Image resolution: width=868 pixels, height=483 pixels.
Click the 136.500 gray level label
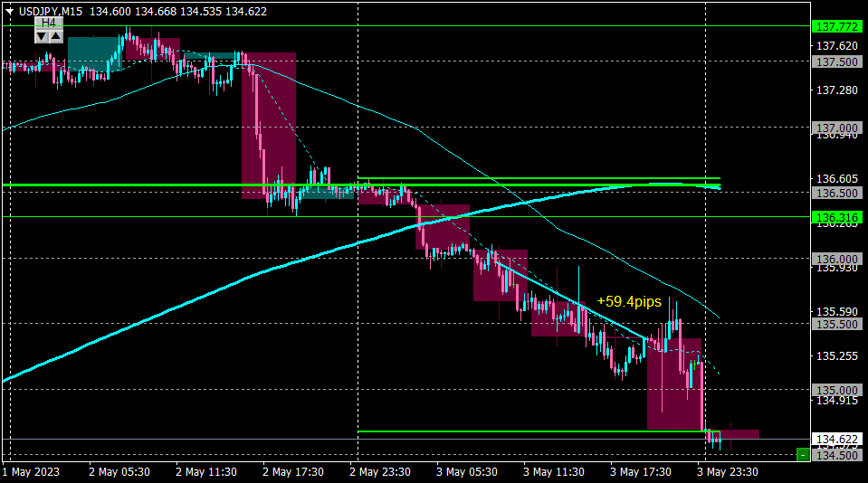[837, 193]
